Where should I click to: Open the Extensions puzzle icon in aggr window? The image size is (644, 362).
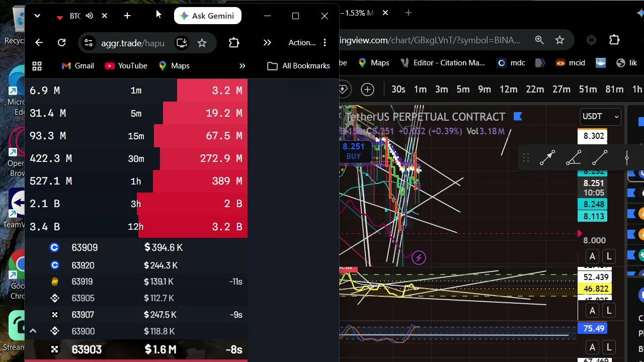point(234,43)
